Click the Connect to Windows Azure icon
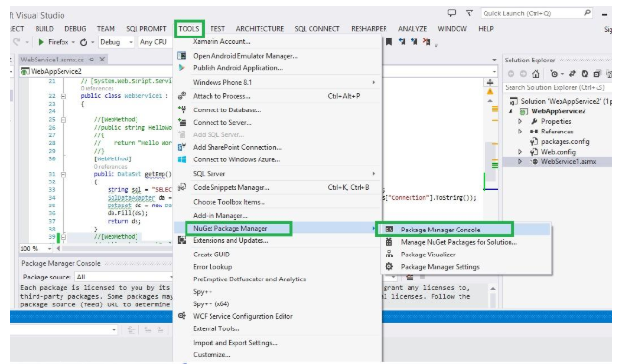Image resolution: width=622 pixels, height=364 pixels. pyautogui.click(x=182, y=159)
